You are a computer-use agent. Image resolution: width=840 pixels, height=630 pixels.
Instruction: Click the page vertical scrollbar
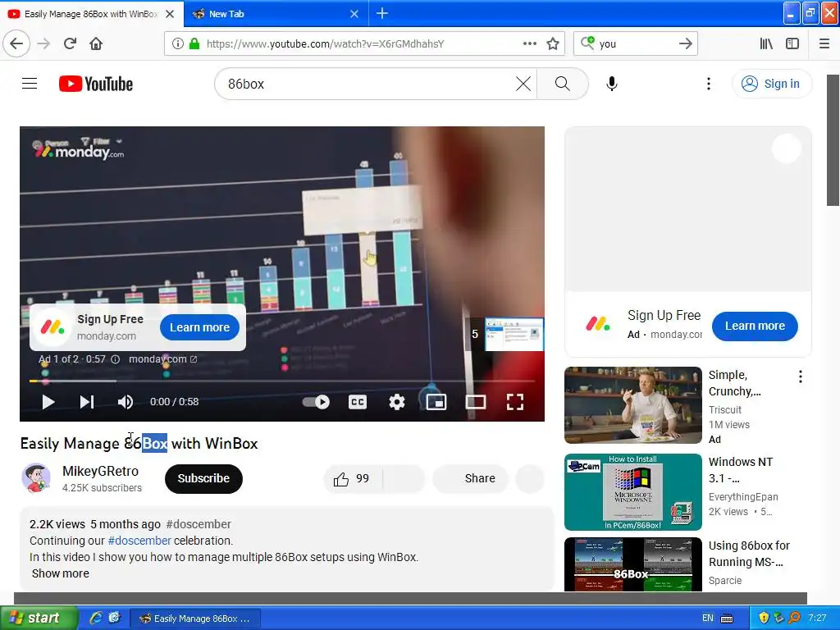click(x=833, y=139)
